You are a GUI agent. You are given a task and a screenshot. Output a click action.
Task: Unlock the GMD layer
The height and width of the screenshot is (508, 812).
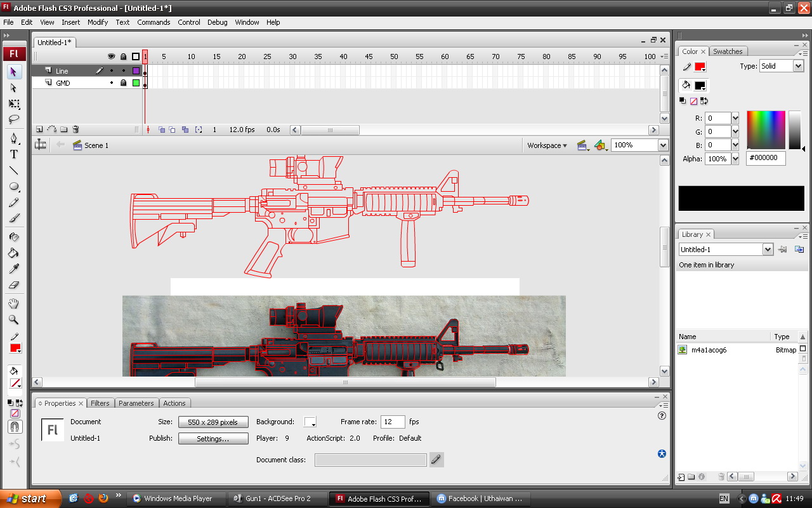coord(124,83)
